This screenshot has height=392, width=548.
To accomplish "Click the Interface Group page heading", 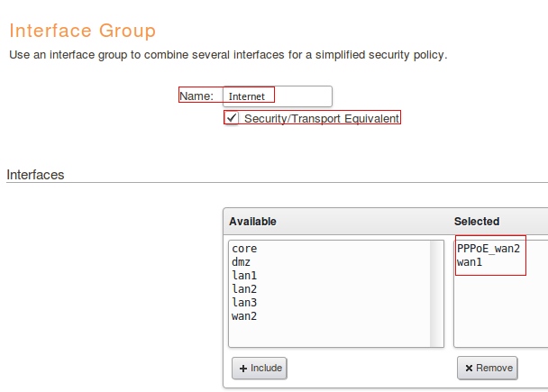I will tap(82, 31).
